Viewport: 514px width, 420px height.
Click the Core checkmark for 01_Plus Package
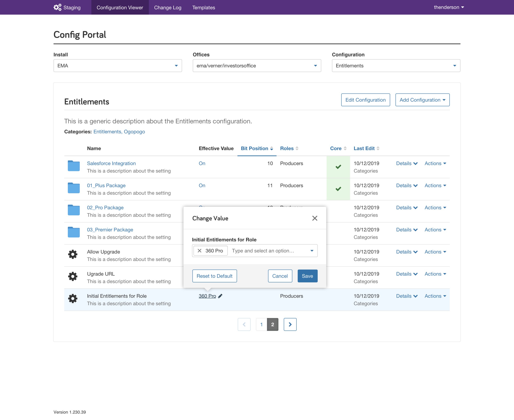point(338,189)
